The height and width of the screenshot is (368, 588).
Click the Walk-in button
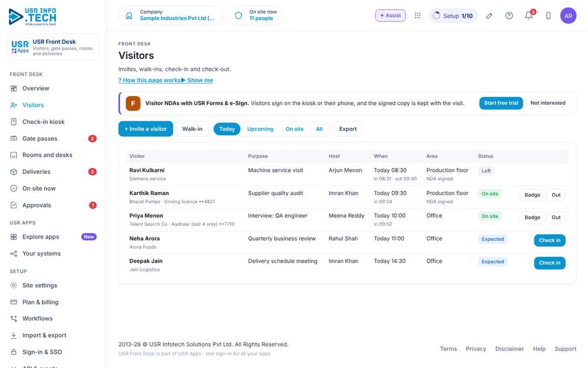(x=192, y=129)
